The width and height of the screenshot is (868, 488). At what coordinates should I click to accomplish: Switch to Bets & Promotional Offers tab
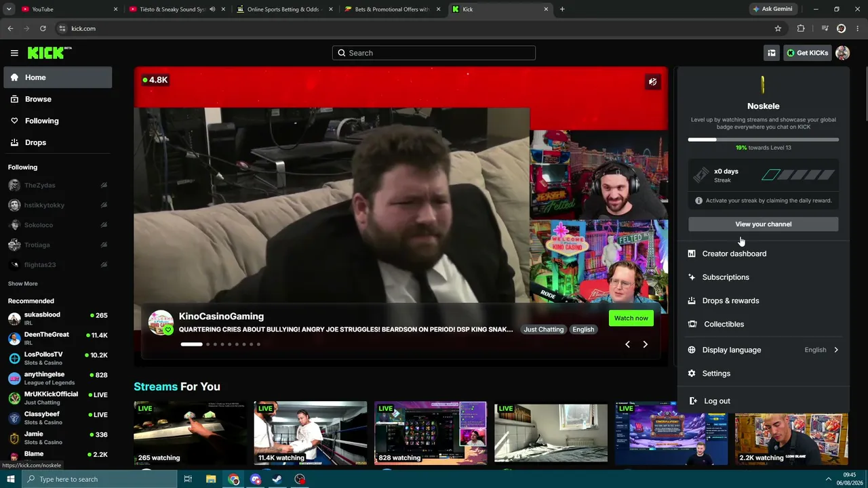point(392,9)
